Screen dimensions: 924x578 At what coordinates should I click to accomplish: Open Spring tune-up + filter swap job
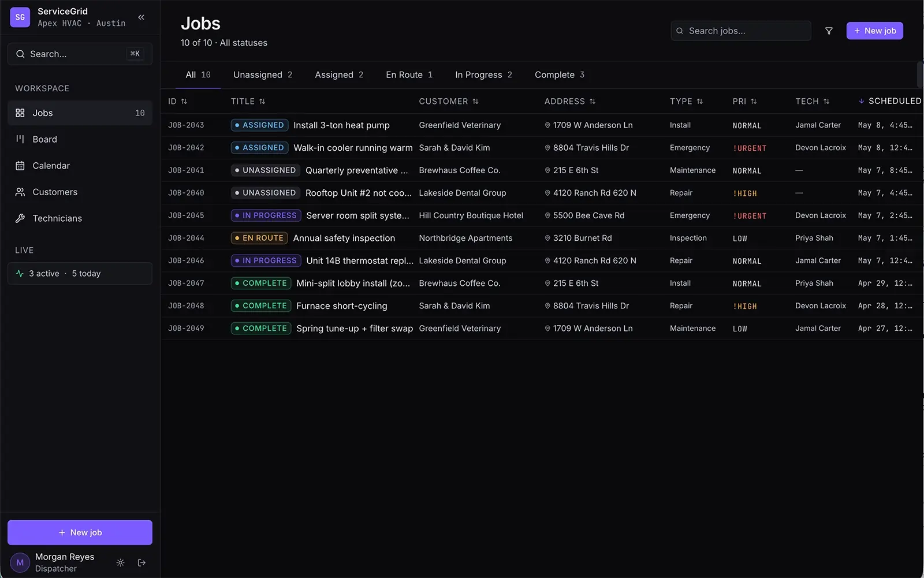(x=355, y=328)
